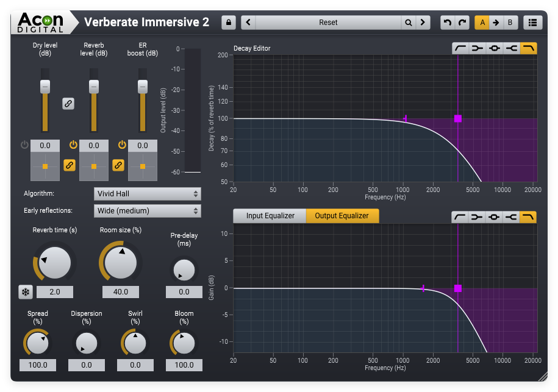
Task: Click the undo arrow
Action: [448, 23]
